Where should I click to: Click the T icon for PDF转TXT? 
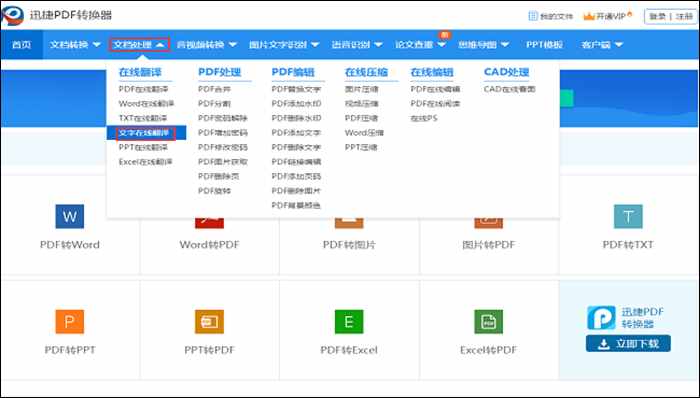pyautogui.click(x=628, y=216)
